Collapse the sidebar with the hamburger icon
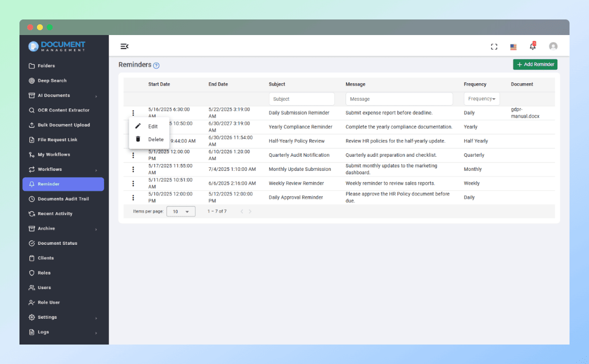 tap(124, 46)
